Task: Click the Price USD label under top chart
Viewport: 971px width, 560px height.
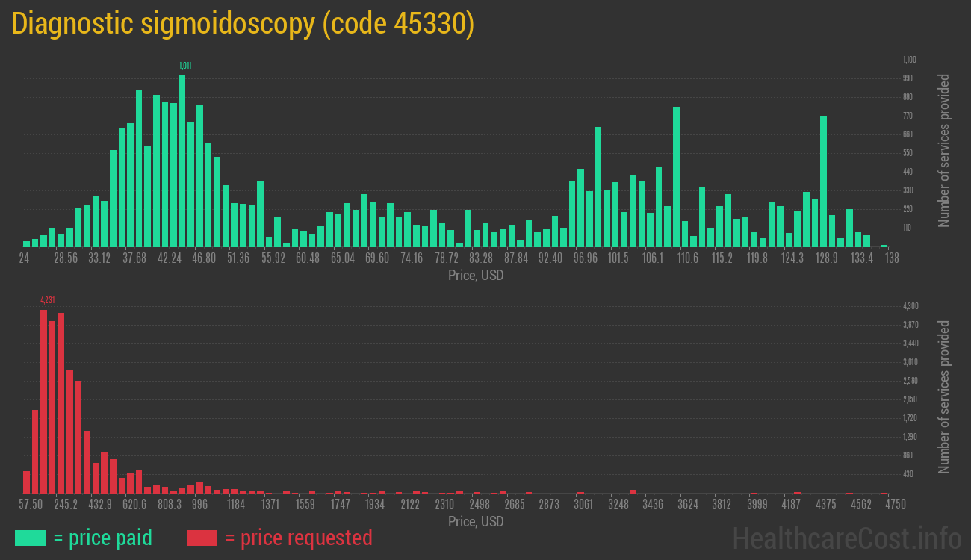Action: 476,275
